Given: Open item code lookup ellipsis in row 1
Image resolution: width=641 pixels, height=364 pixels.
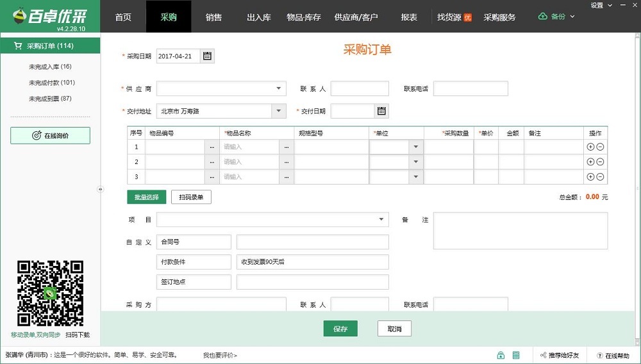Looking at the screenshot, I should click(212, 147).
